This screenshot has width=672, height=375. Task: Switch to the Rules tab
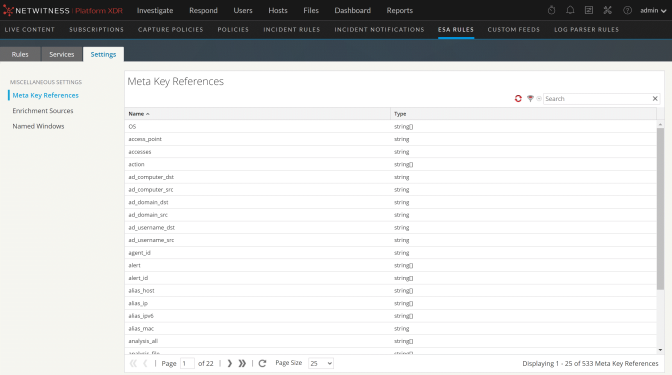click(20, 54)
